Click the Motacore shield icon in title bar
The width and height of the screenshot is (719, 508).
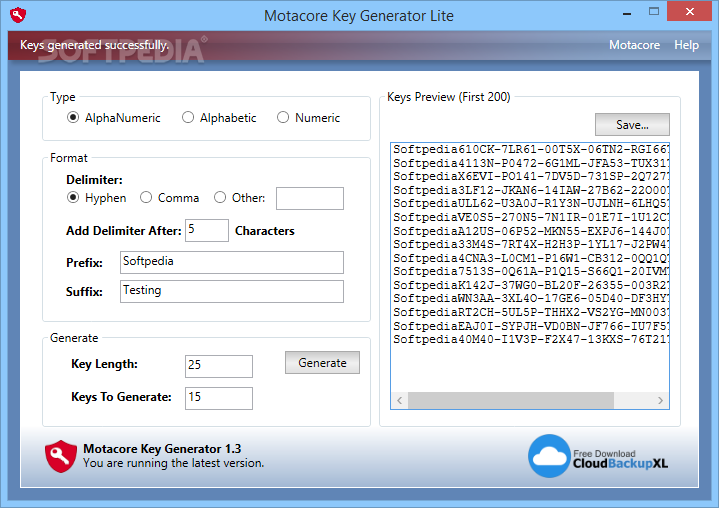(18, 15)
